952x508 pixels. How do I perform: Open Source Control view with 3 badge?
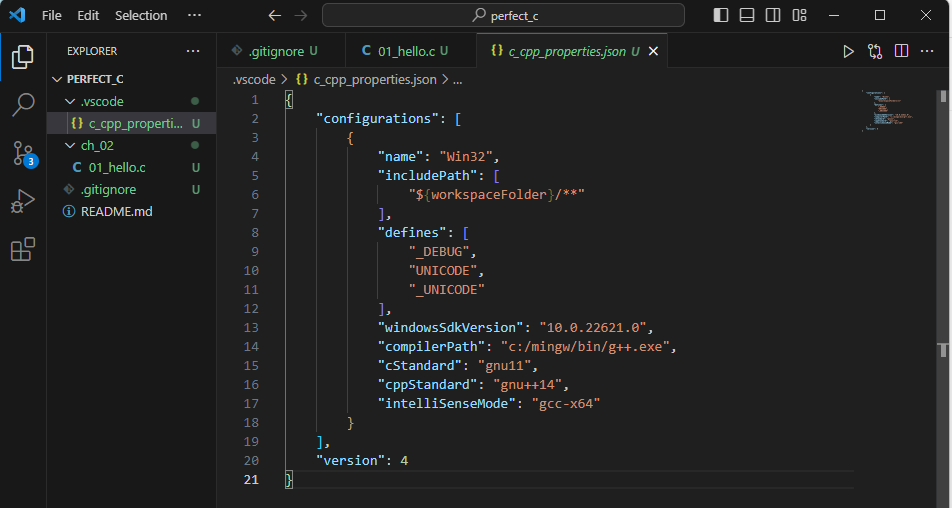(24, 154)
